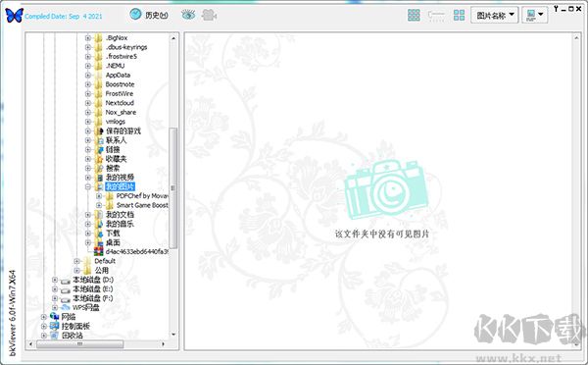The image size is (588, 365).
Task: Open the image format filter dropdown
Action: coord(535,16)
